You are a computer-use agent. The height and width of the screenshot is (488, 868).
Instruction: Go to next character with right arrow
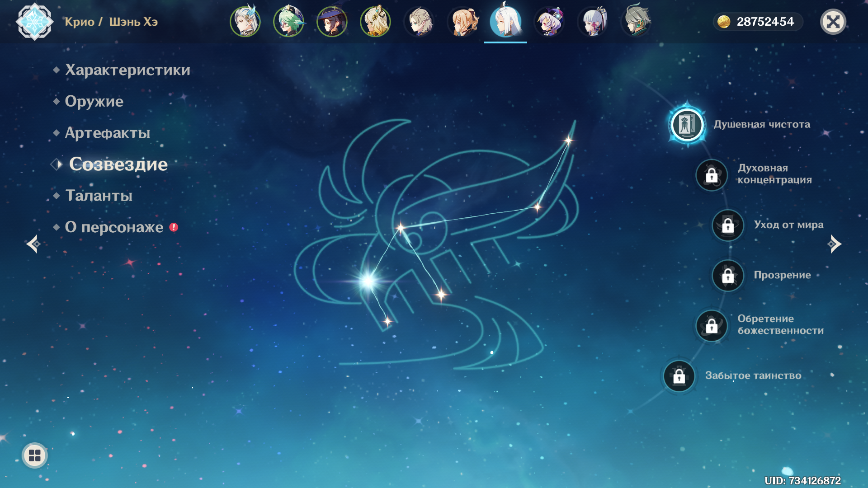[834, 244]
